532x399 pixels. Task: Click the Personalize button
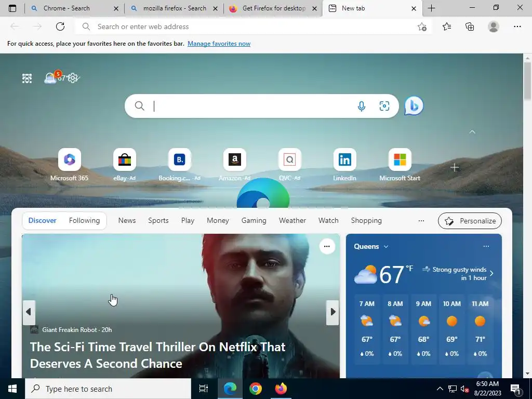470,221
